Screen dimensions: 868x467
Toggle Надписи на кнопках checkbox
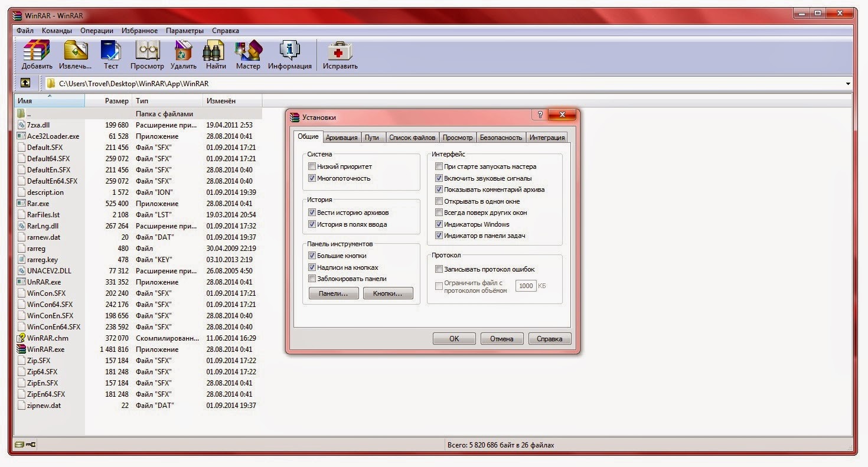(x=312, y=267)
